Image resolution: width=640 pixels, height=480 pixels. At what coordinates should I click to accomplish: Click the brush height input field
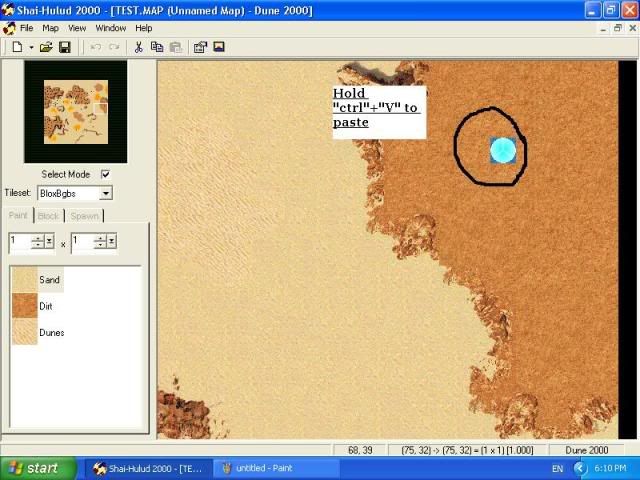tap(82, 242)
